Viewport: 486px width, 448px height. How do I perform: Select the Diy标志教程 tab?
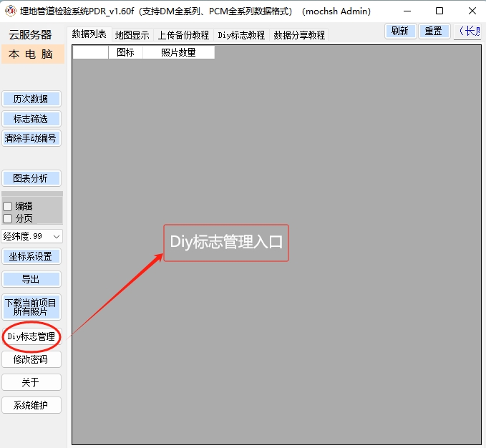[241, 35]
